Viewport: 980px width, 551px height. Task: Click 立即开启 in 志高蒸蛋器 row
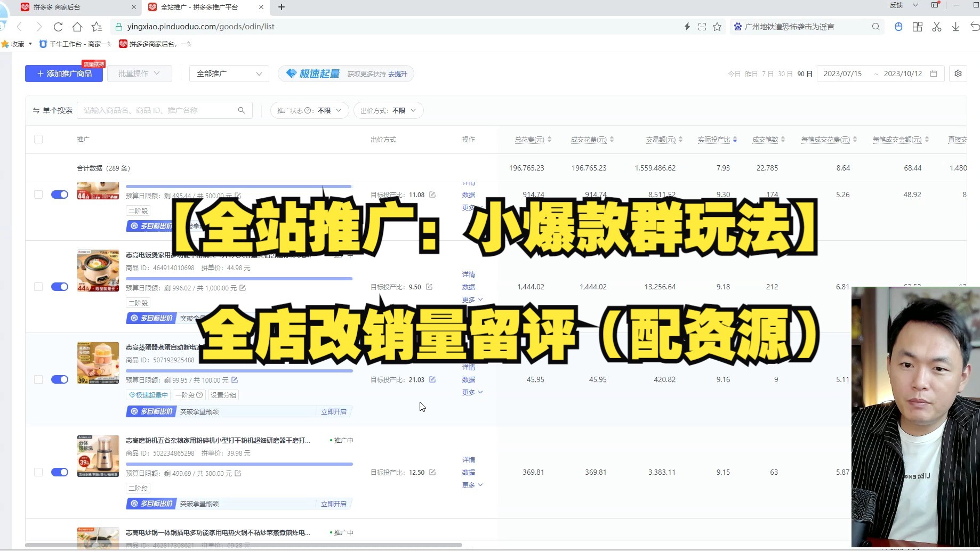[x=334, y=411]
